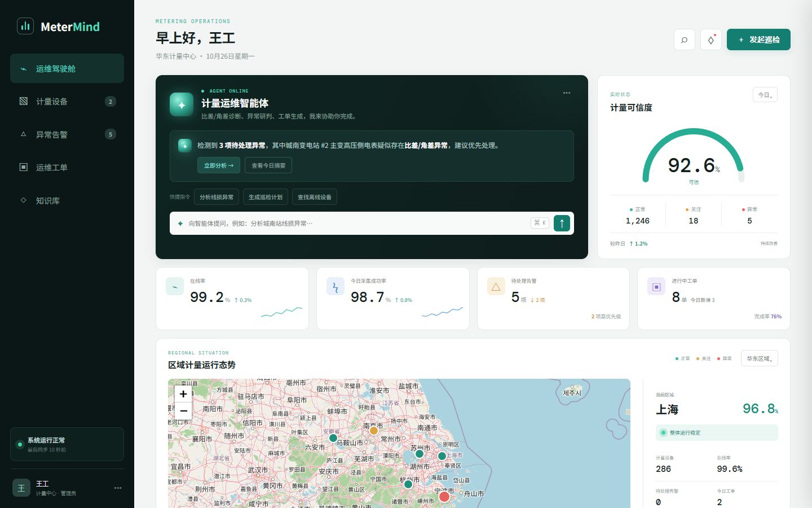This screenshot has width=812, height=508.
Task: Click the 进行中工单 square icon
Action: (656, 286)
